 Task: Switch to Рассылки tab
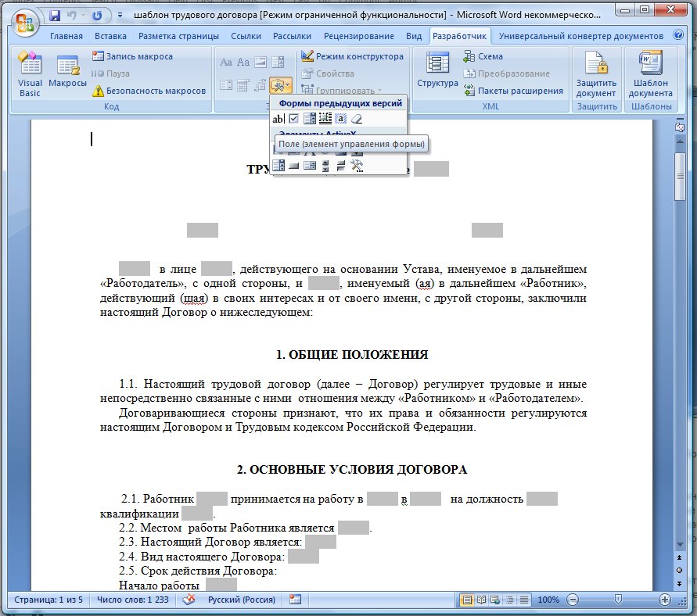pyautogui.click(x=292, y=36)
